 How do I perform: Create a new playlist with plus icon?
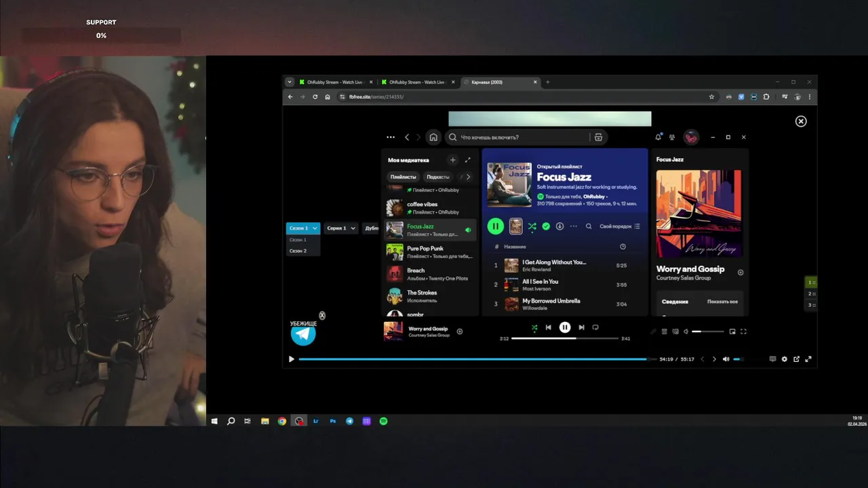452,160
